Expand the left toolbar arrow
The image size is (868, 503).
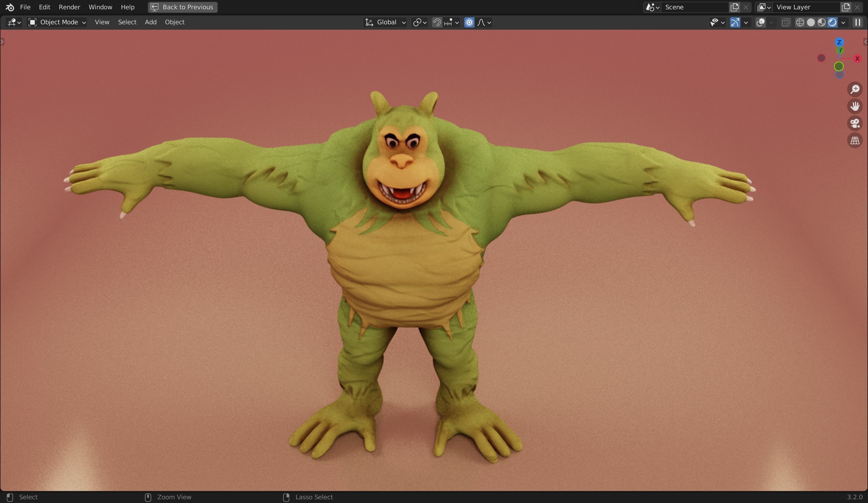coord(3,42)
